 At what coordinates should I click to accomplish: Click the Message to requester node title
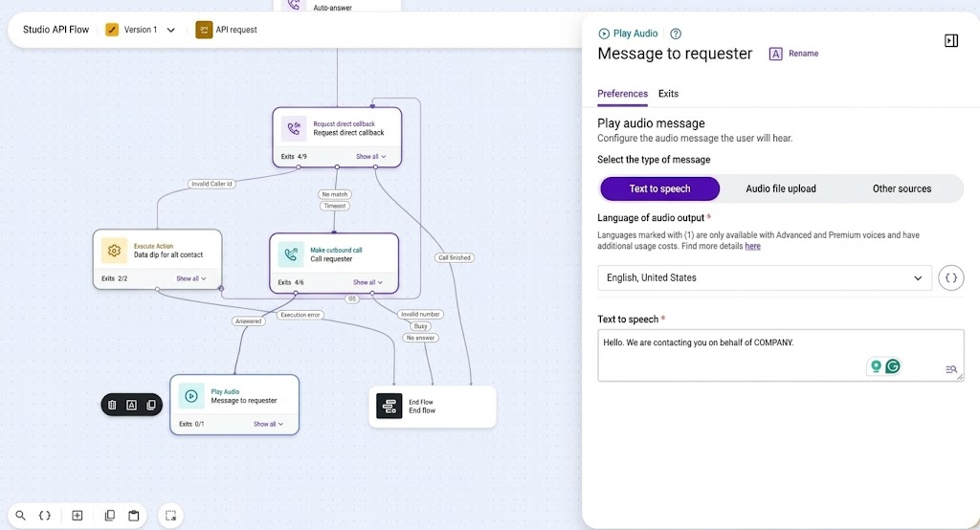click(x=244, y=401)
